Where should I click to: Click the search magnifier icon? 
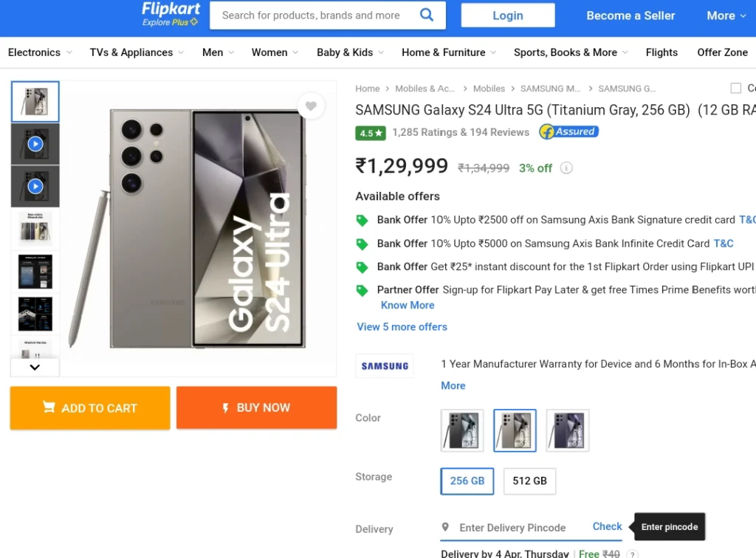click(426, 15)
